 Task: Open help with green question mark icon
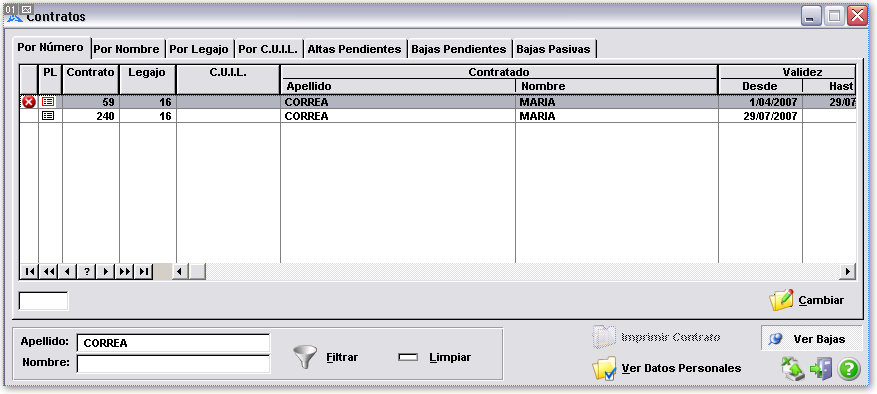[848, 370]
